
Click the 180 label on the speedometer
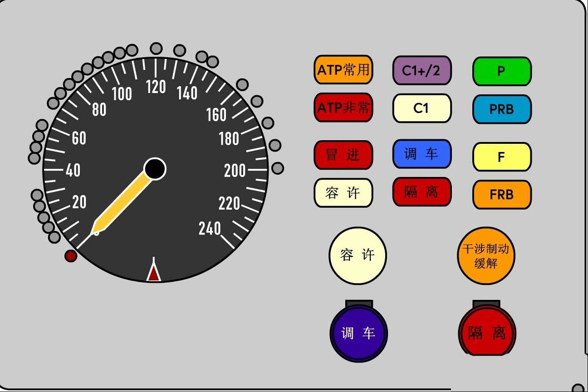(x=229, y=139)
